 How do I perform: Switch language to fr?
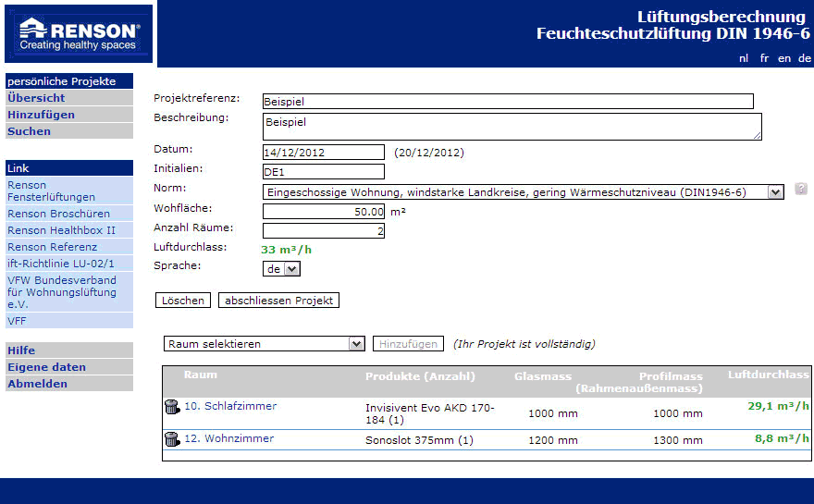[x=764, y=58]
